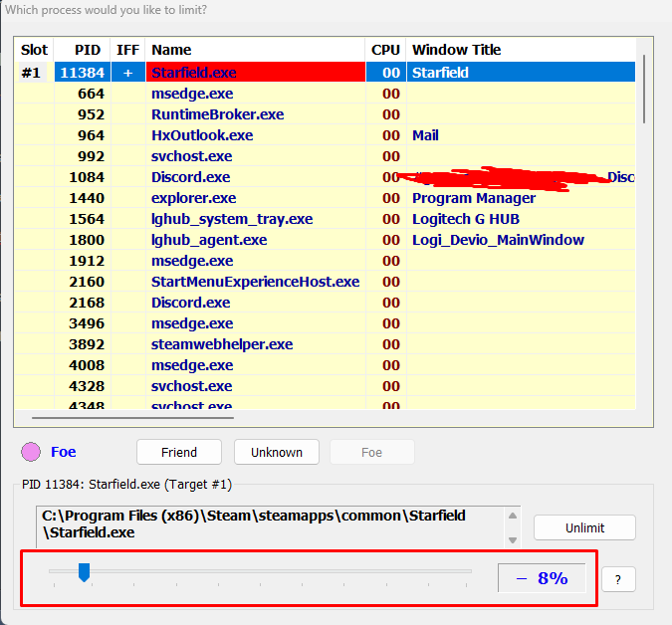
Task: Click the pink Foe status circle
Action: tap(31, 452)
